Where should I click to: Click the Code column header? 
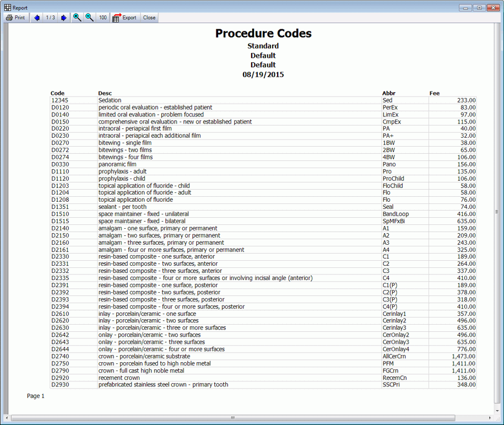(x=57, y=93)
